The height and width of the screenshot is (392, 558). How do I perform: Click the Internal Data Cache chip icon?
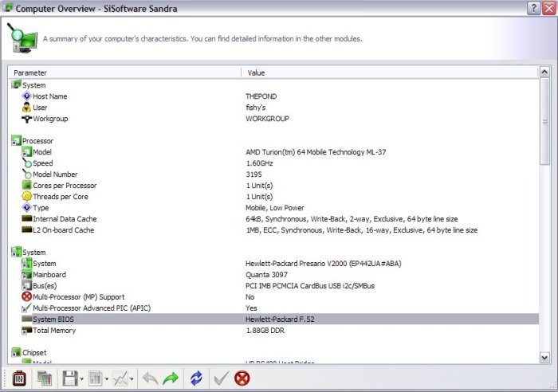pos(26,218)
